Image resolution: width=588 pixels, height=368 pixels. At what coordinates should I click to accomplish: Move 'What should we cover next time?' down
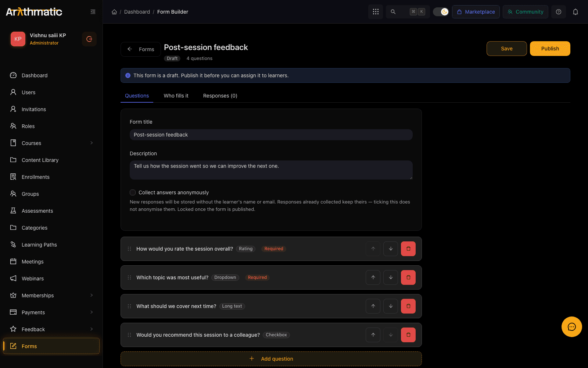click(x=391, y=306)
